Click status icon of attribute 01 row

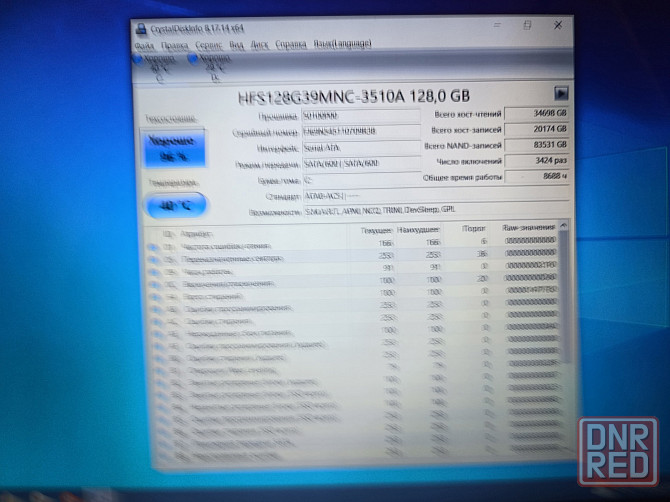[153, 247]
